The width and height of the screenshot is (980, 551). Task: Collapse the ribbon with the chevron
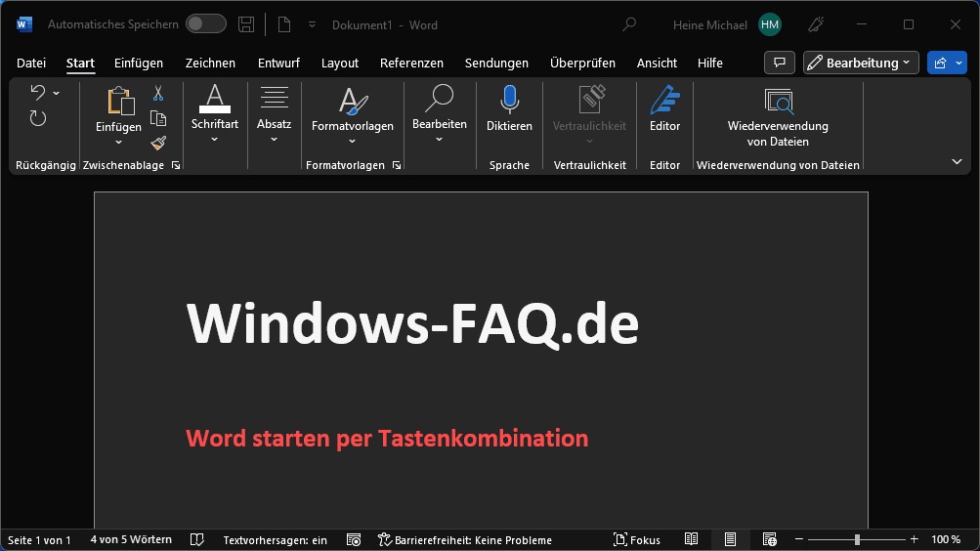pos(957,162)
